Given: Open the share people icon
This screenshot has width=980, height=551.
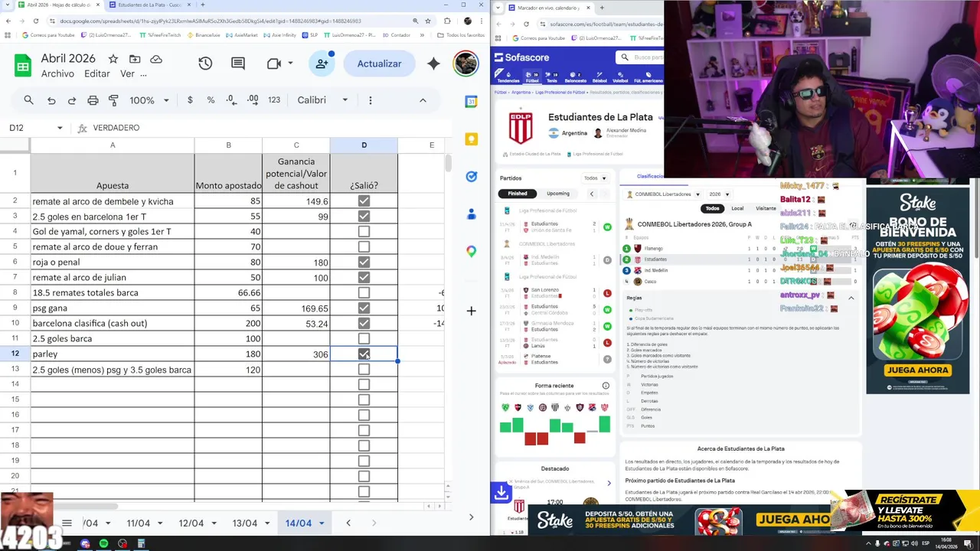Looking at the screenshot, I should (x=322, y=64).
